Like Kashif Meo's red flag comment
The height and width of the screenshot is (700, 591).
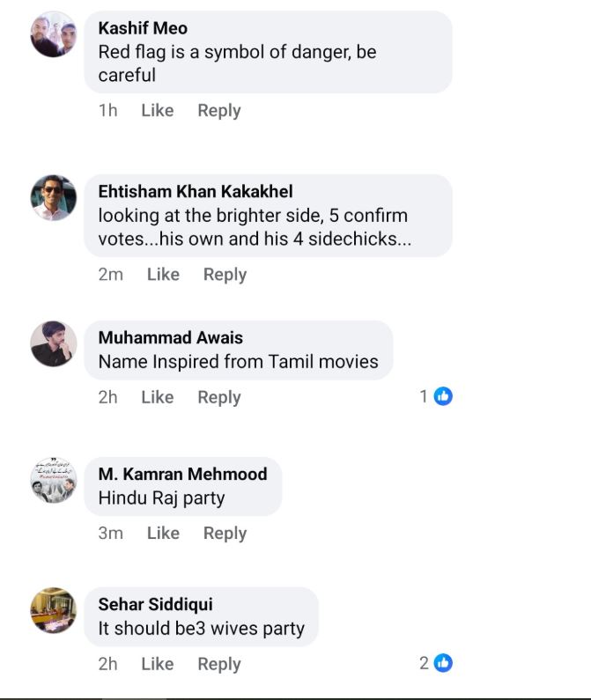157,111
